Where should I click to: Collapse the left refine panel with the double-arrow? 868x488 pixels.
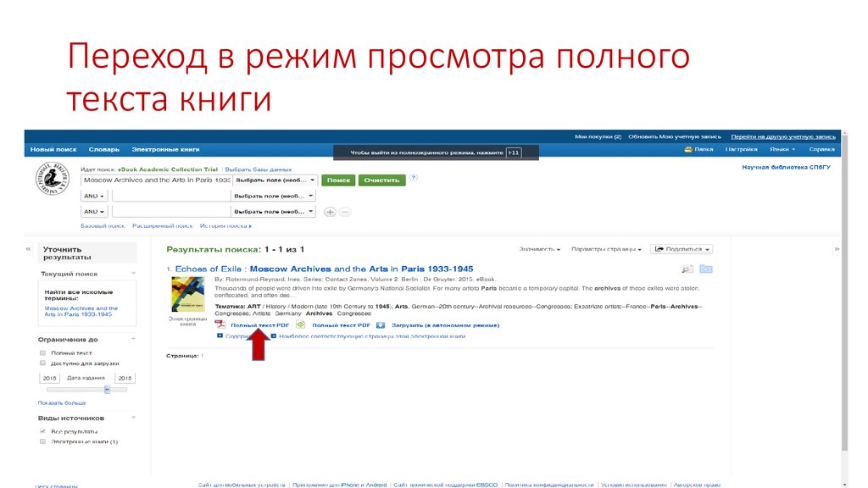tap(28, 250)
